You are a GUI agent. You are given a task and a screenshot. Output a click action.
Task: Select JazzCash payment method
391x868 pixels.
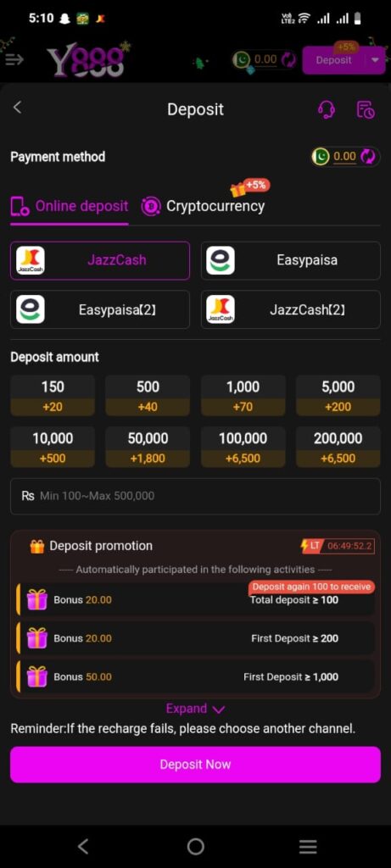(100, 260)
